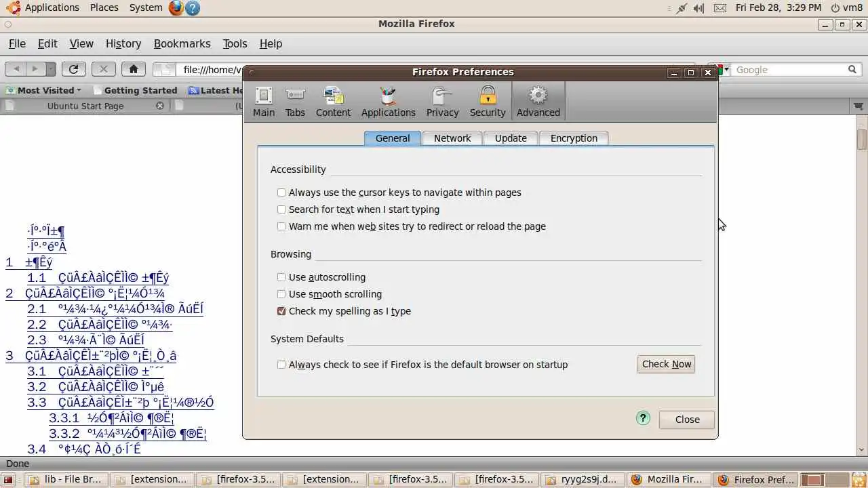This screenshot has width=868, height=488.
Task: Open the trash icon in bottom panel
Action: point(859,479)
